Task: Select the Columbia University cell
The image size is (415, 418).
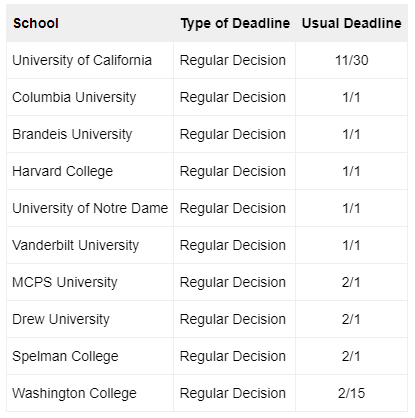Action: [x=90, y=97]
